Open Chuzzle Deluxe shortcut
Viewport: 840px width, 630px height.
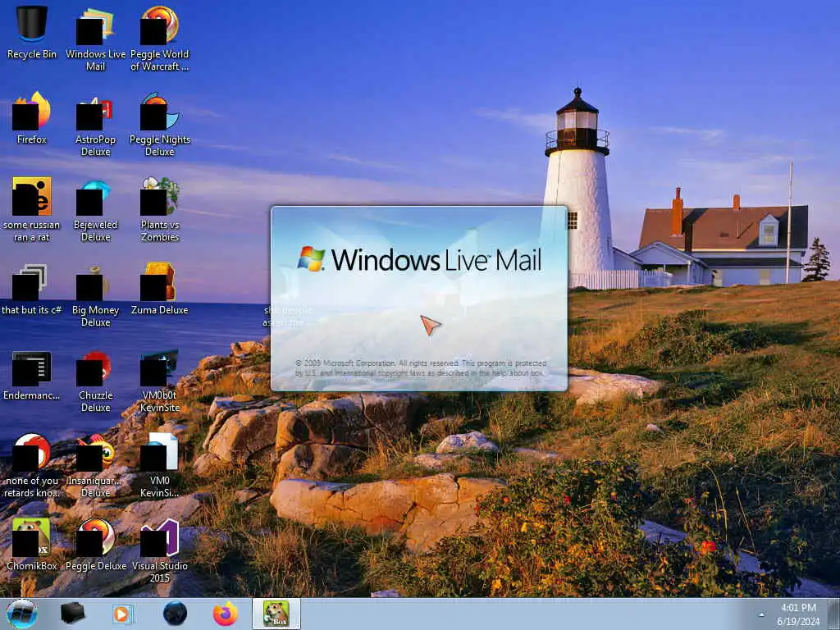pos(95,381)
